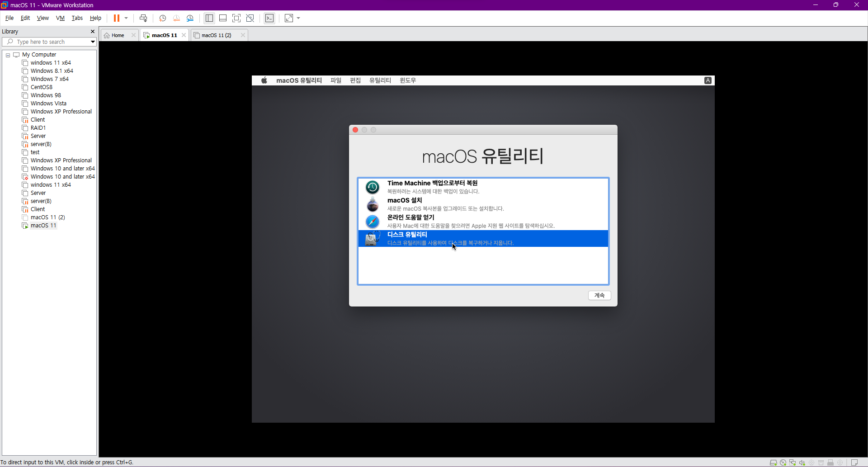
Task: Select macOS 11 (2) in the library tree
Action: pyautogui.click(x=47, y=217)
